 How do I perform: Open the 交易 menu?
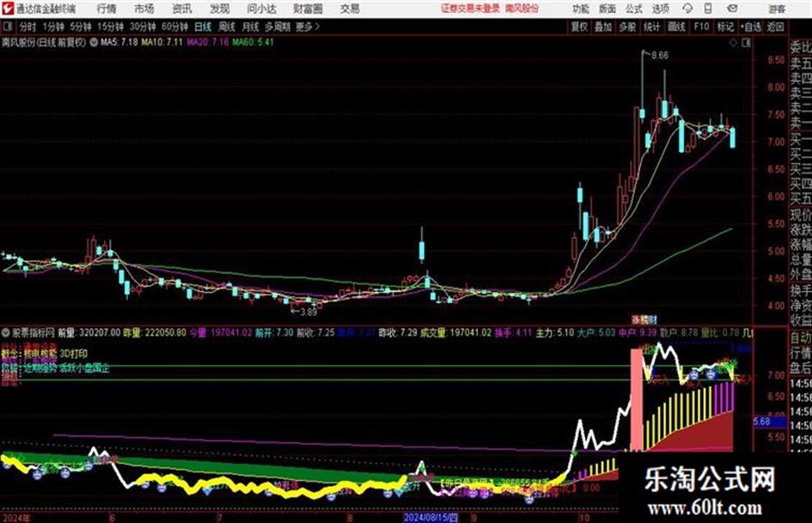coord(350,9)
